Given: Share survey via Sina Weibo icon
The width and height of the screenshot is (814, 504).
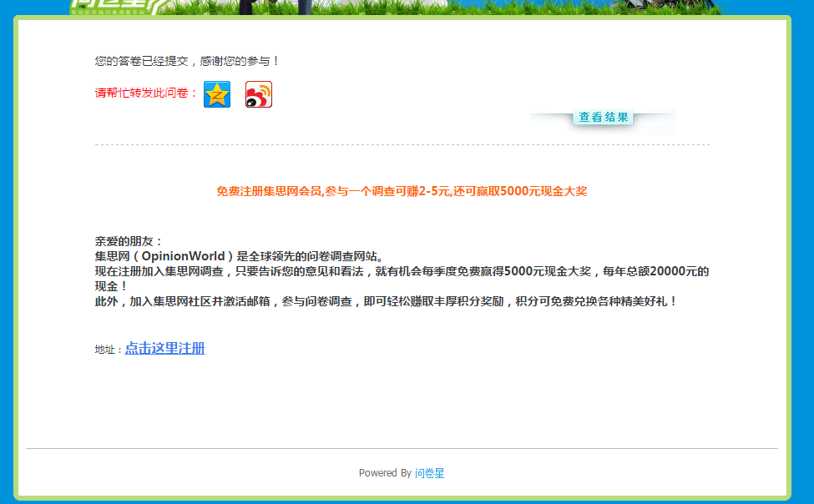Looking at the screenshot, I should pyautogui.click(x=259, y=94).
